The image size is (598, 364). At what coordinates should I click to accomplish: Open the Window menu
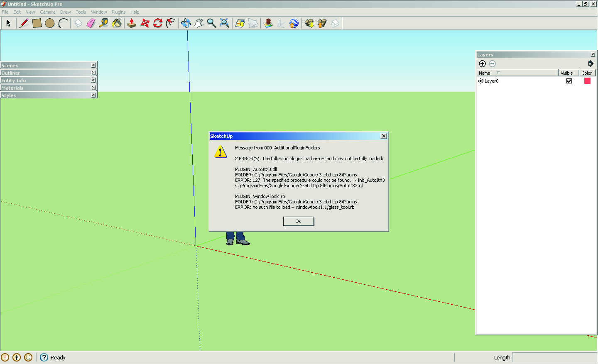pos(99,12)
